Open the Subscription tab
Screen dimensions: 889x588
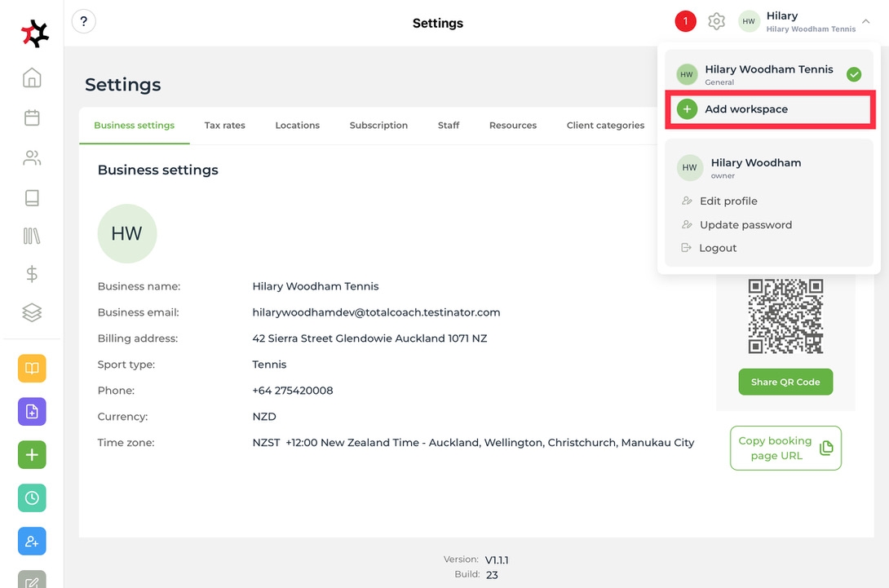[x=378, y=126]
